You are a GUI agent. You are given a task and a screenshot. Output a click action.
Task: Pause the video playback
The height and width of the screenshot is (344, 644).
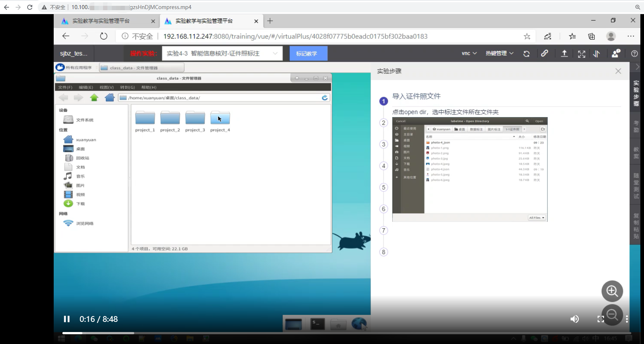67,319
